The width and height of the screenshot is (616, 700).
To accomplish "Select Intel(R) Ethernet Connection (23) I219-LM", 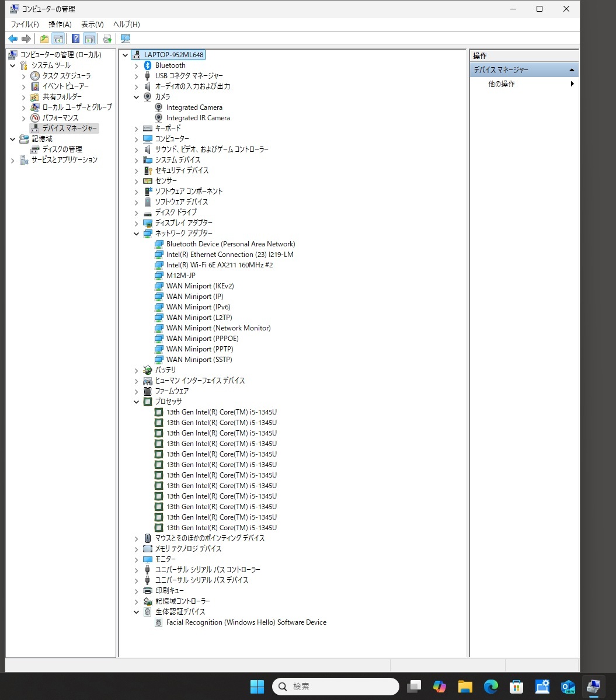I will [230, 255].
